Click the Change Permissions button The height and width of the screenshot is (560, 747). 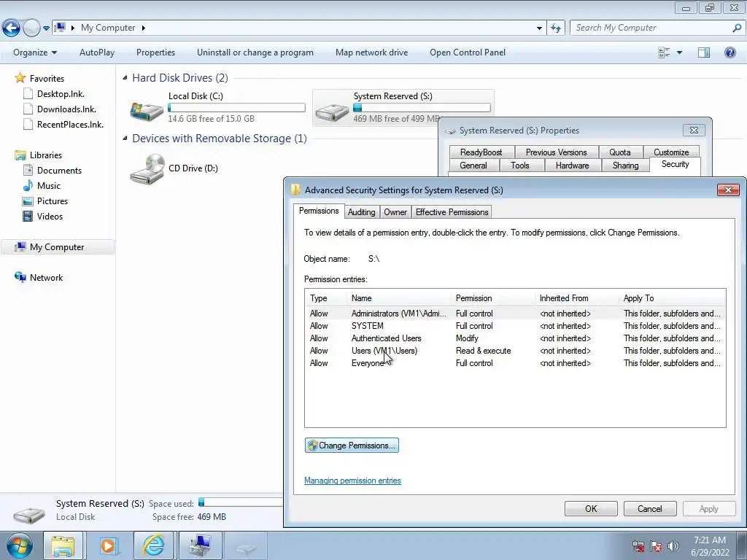tap(352, 446)
